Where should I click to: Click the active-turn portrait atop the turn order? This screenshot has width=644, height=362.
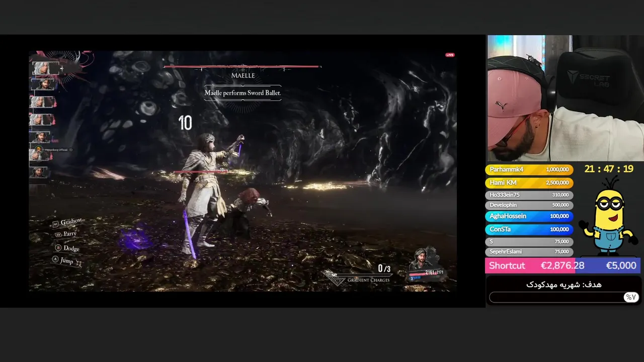[45, 68]
